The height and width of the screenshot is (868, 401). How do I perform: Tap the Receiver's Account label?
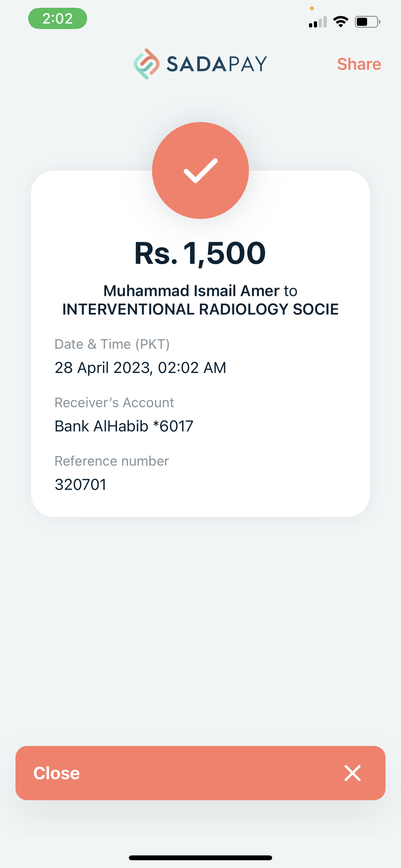coord(114,403)
